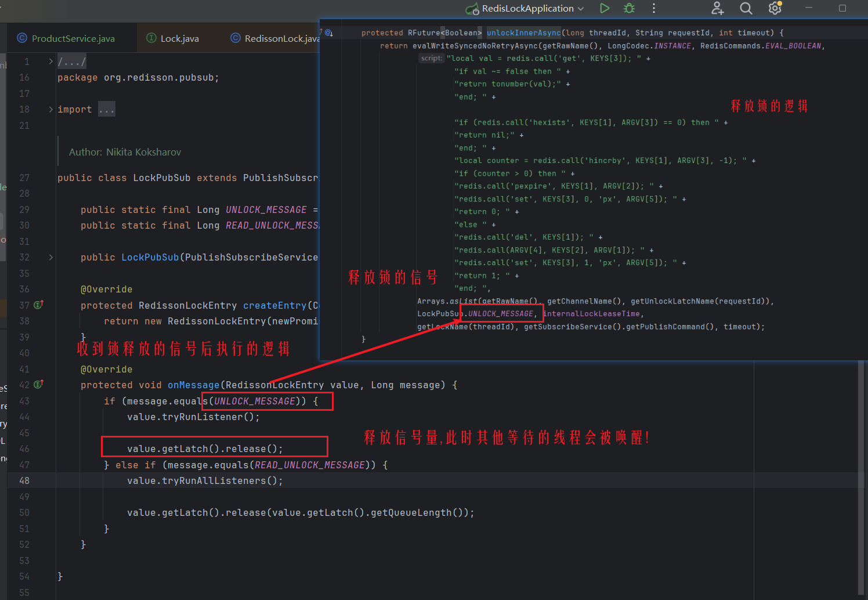The height and width of the screenshot is (600, 868).
Task: Click the LockPubSub constructor name at line 32
Action: [x=150, y=257]
